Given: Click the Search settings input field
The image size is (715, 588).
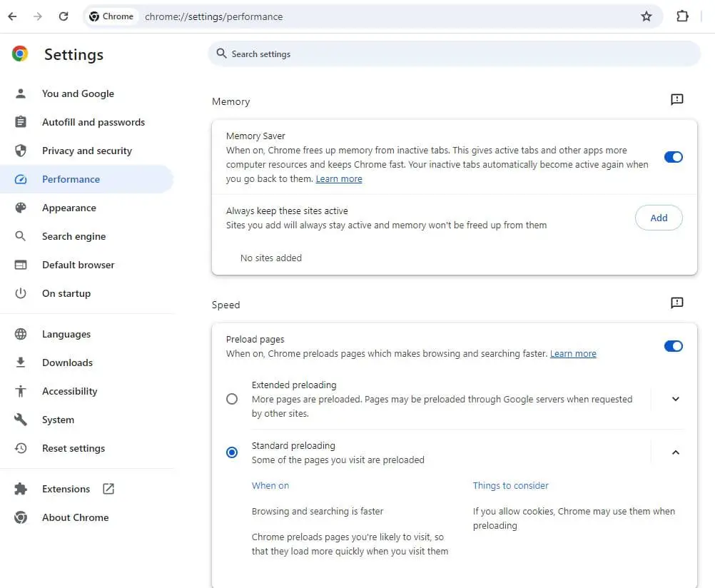Looking at the screenshot, I should pos(454,54).
